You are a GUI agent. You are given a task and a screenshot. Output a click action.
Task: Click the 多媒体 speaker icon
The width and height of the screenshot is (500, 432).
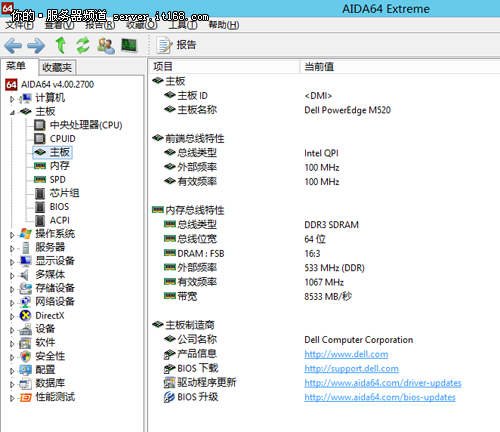pyautogui.click(x=25, y=275)
